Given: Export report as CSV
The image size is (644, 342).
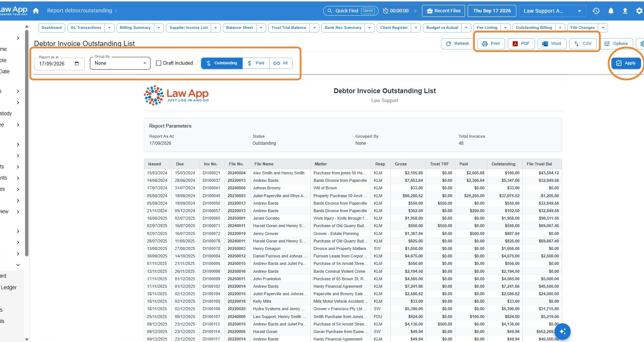Looking at the screenshot, I should click(x=583, y=43).
